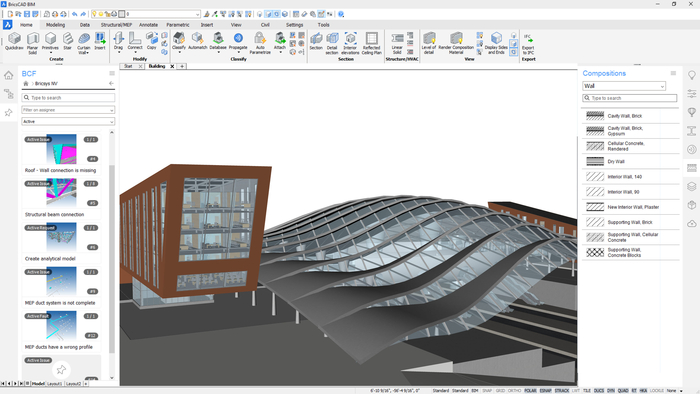
Task: Click the Stair tool icon
Action: (x=67, y=41)
